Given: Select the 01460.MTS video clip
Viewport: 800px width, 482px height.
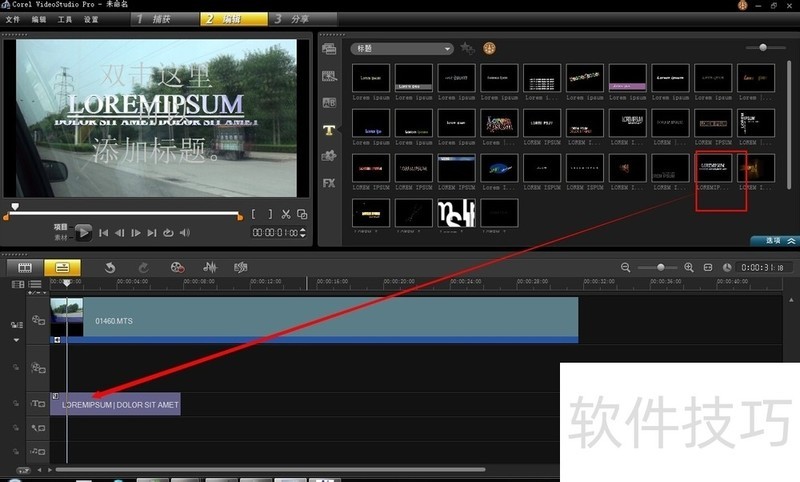Looking at the screenshot, I should [x=314, y=320].
